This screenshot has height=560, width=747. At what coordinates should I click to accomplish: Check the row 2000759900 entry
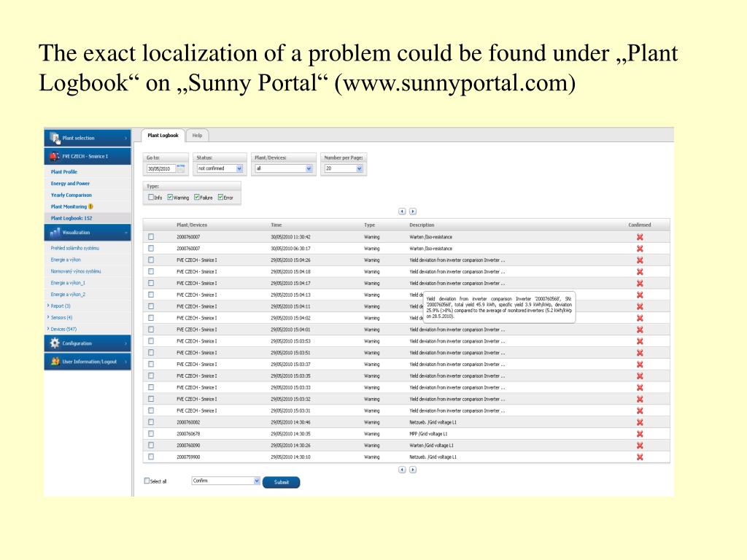[151, 457]
